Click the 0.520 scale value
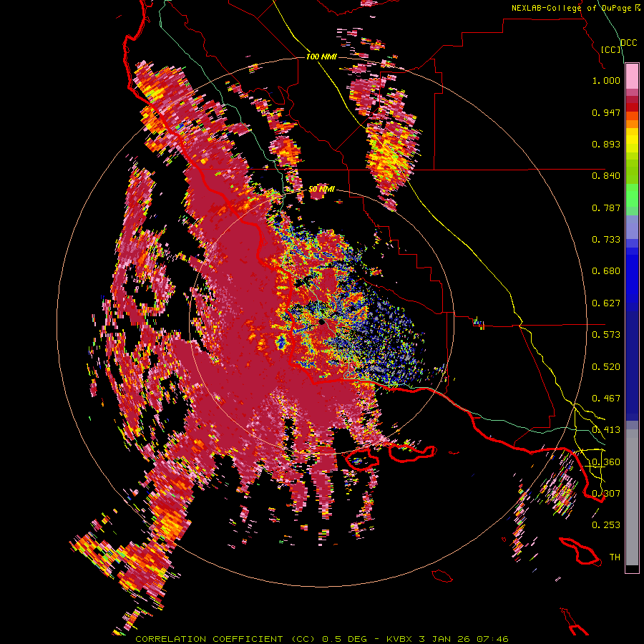 coord(606,367)
